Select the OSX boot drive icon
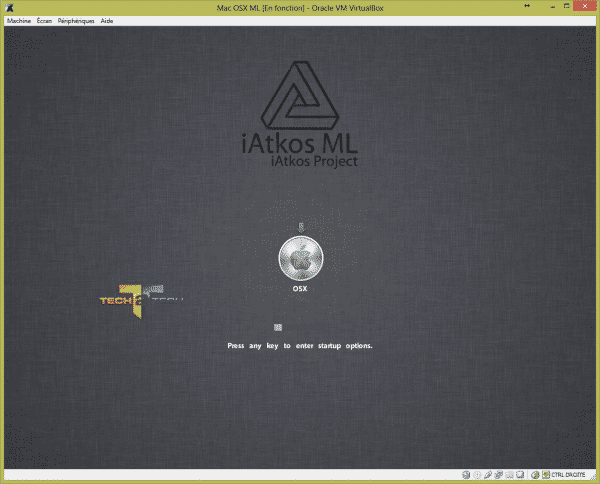 301,258
